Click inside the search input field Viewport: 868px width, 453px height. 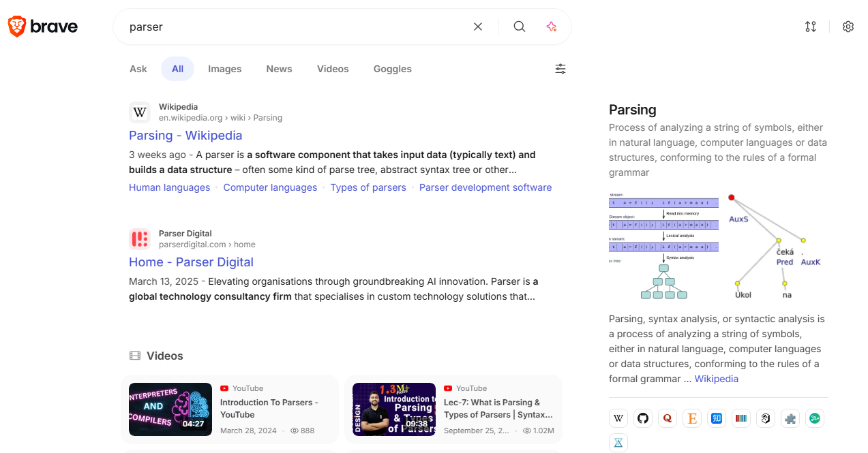[x=293, y=27]
